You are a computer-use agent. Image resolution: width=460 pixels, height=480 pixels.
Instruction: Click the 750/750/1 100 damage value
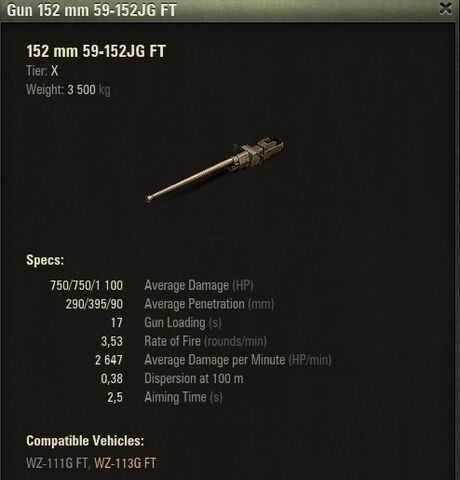click(86, 286)
